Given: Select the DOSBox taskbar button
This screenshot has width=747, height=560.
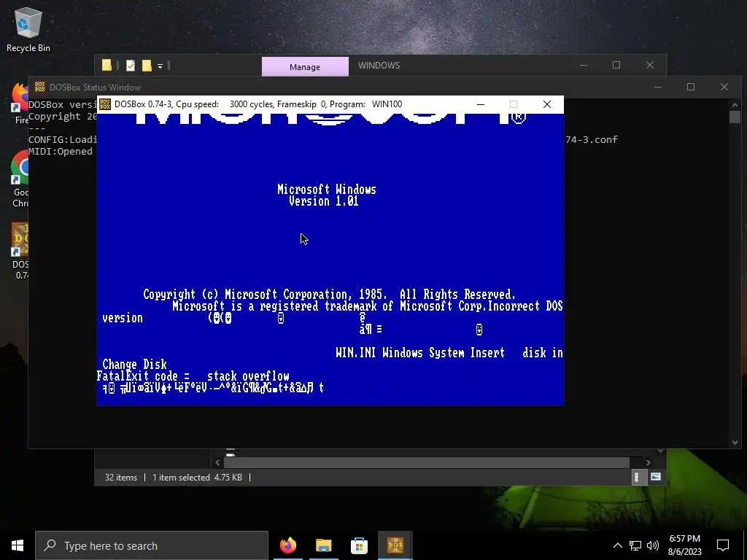Looking at the screenshot, I should [x=395, y=545].
